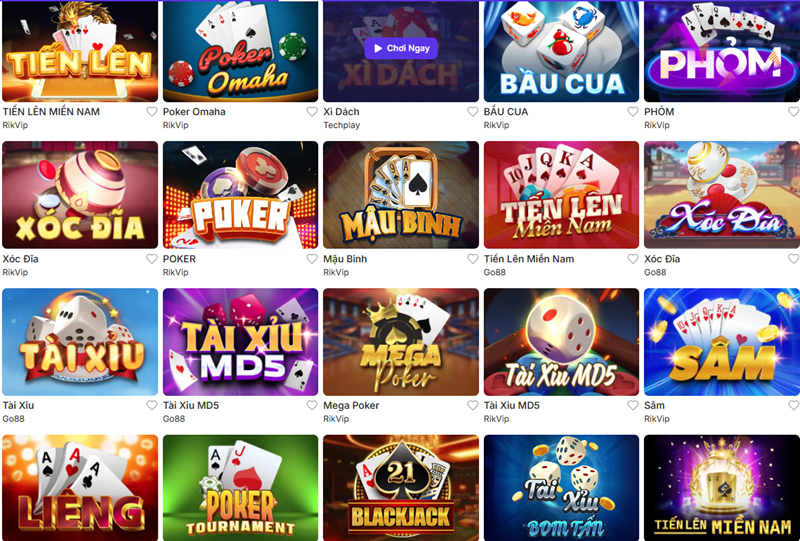
Task: Open the Tài Xỉu Bom Tấn tile
Action: pyautogui.click(x=561, y=488)
